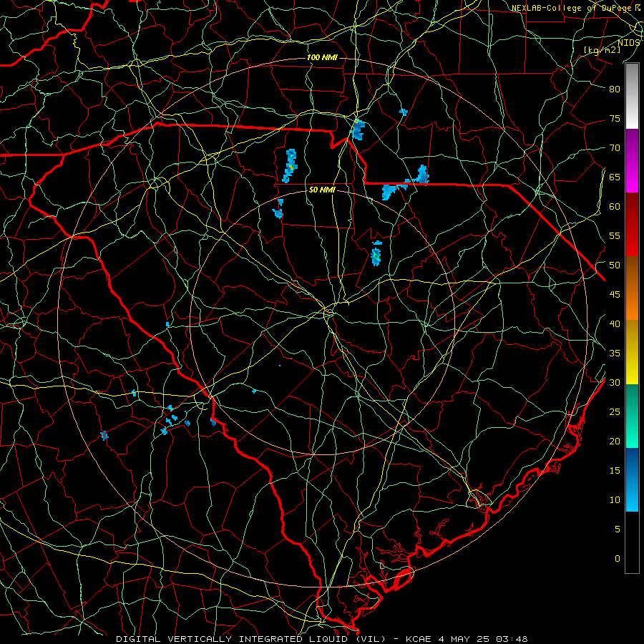This screenshot has height=644, width=644.
Task: Click the green segment of the color scale
Action: tap(632, 416)
